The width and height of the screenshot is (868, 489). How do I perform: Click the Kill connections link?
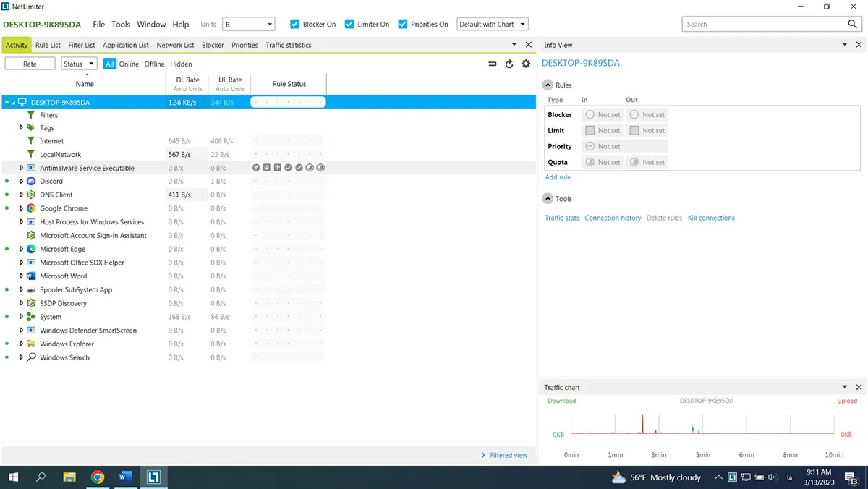pos(711,218)
